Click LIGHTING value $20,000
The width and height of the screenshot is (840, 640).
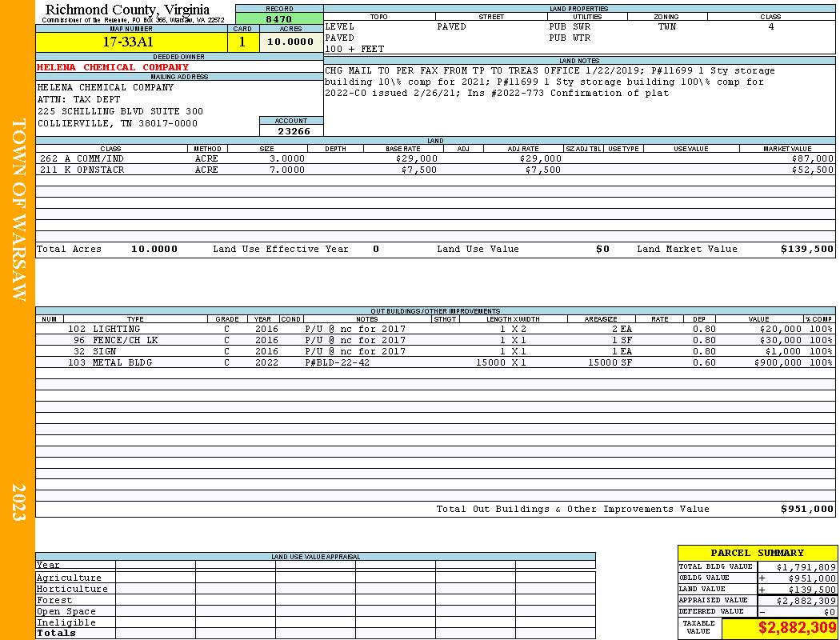(x=781, y=329)
